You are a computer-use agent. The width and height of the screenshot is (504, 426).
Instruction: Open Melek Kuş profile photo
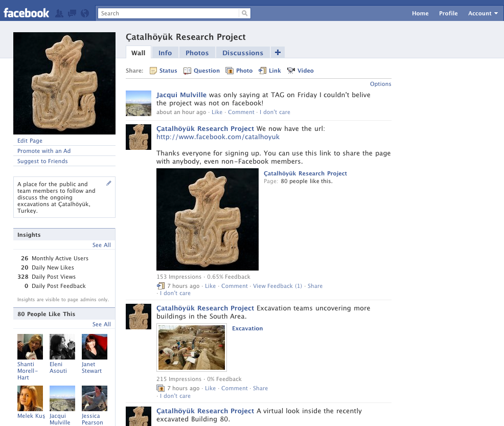coord(30,398)
